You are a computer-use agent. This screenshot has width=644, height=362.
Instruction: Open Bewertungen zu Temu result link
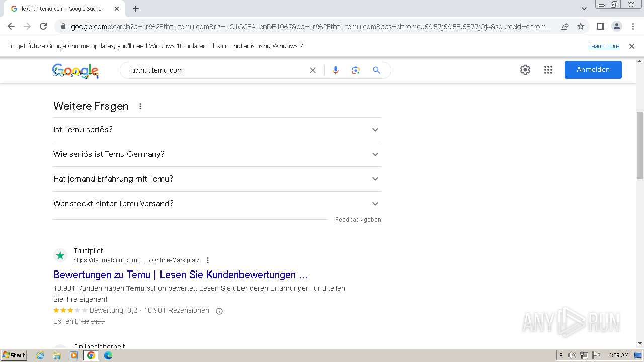click(181, 275)
